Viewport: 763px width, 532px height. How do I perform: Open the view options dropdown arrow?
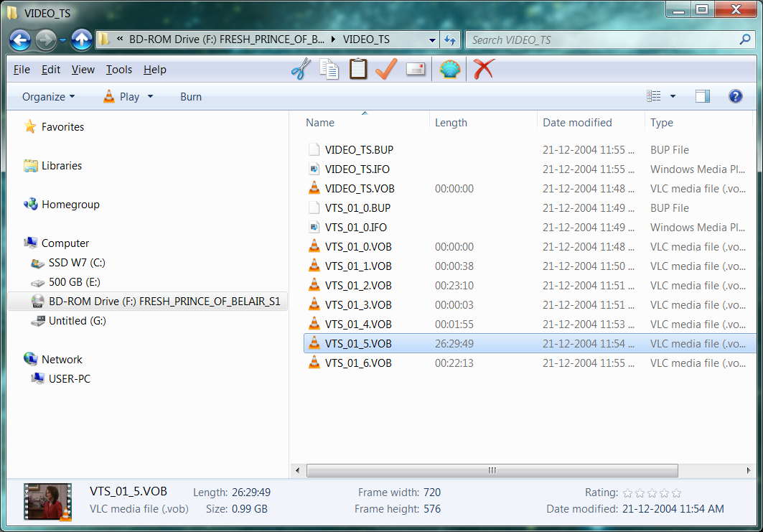pos(673,96)
